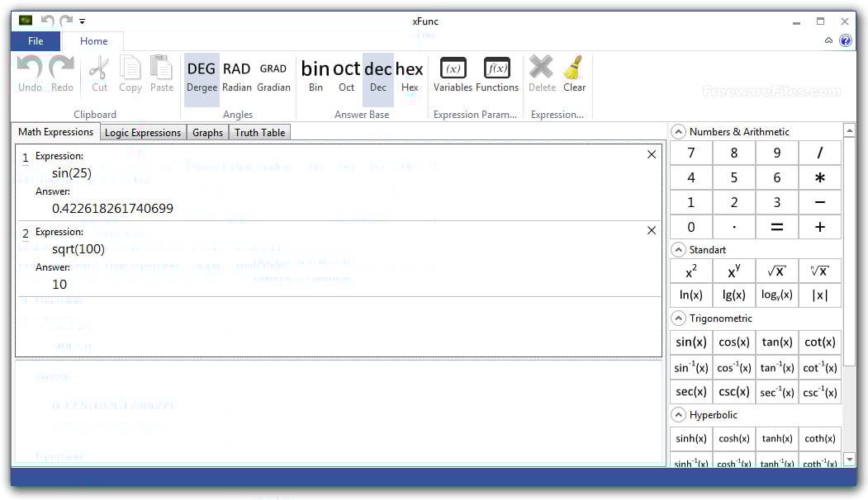This screenshot has width=868, height=500.
Task: Select the Cut tool on the ribbon
Action: point(98,74)
